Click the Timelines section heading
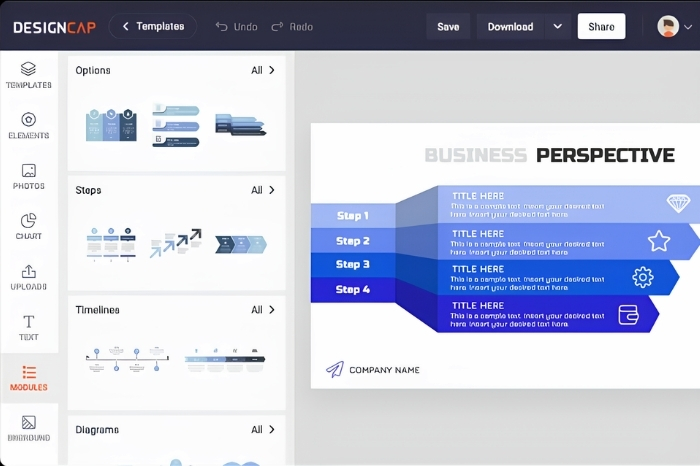Viewport: 700px width, 466px height. click(97, 310)
